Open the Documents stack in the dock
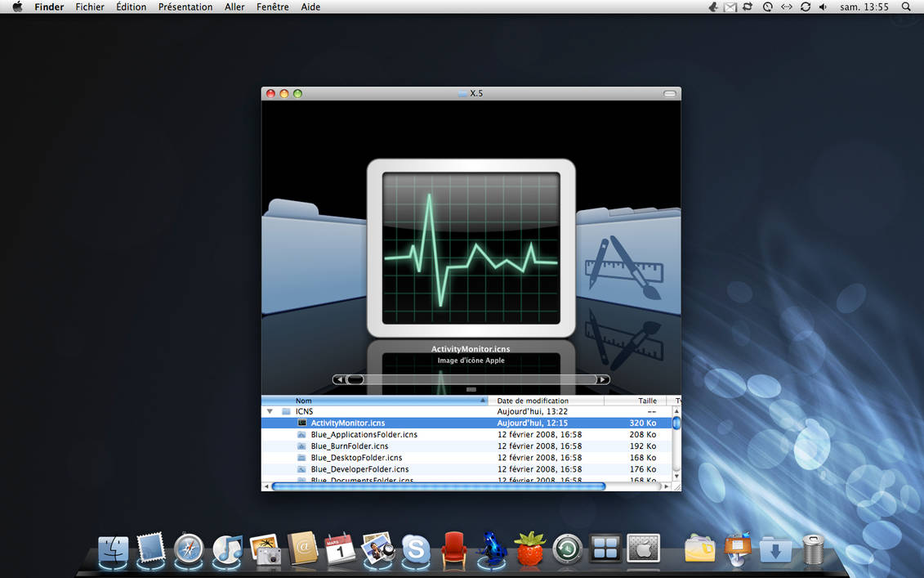924x578 pixels. pos(699,549)
